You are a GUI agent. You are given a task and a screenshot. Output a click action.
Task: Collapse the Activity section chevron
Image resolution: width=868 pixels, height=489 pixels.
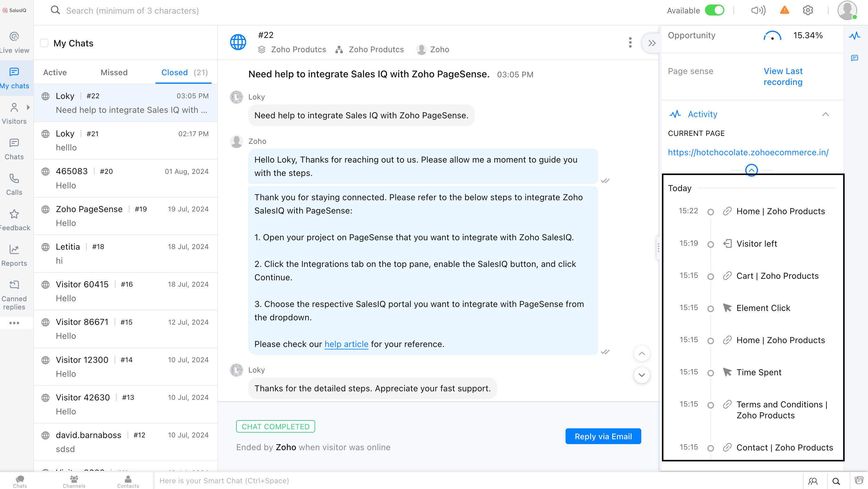tap(825, 114)
